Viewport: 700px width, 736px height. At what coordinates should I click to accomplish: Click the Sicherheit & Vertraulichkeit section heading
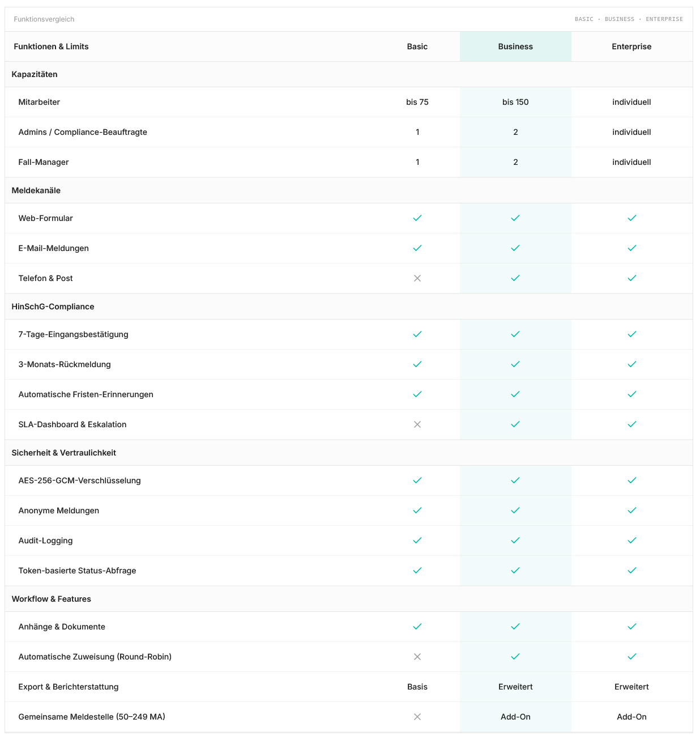pyautogui.click(x=64, y=453)
